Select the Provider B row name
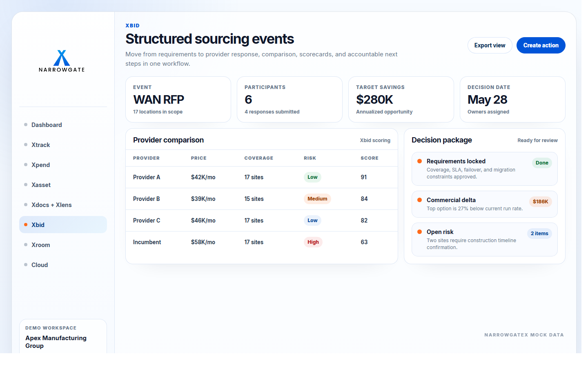Viewport: 588px width, 392px height. (x=147, y=199)
